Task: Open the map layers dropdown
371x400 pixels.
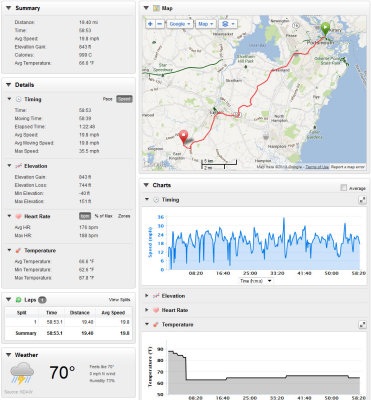Action: 228,24
